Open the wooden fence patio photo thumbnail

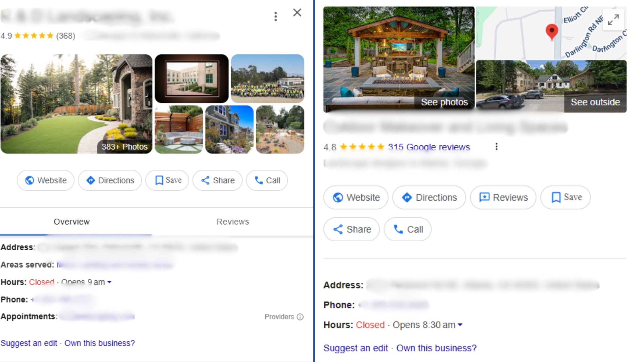click(x=179, y=129)
